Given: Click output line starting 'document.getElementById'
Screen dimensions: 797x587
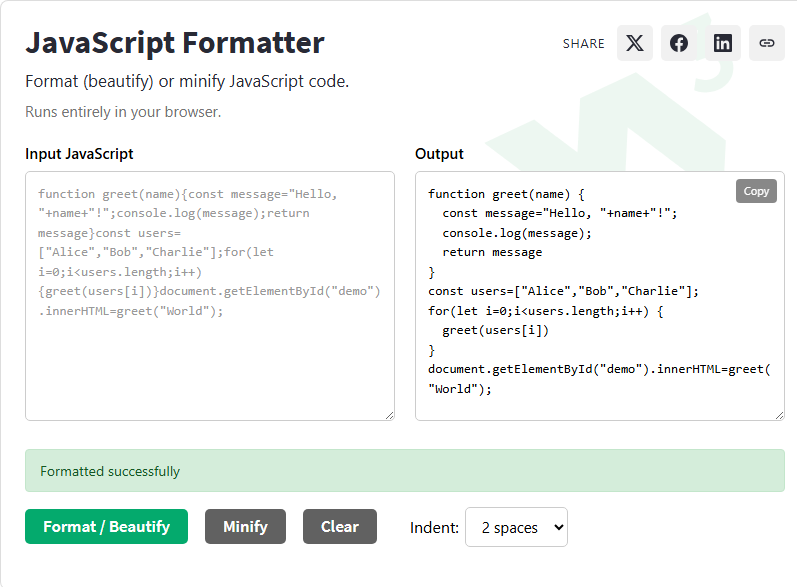Looking at the screenshot, I should point(599,379).
